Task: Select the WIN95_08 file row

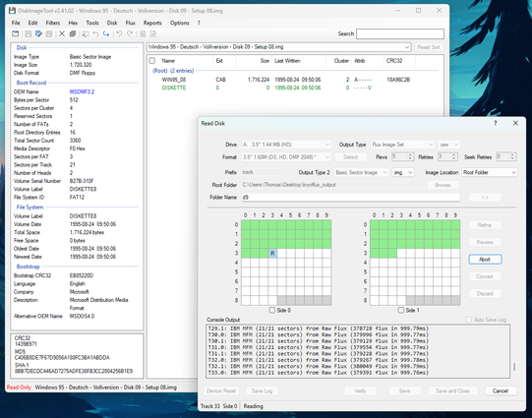Action: point(294,80)
